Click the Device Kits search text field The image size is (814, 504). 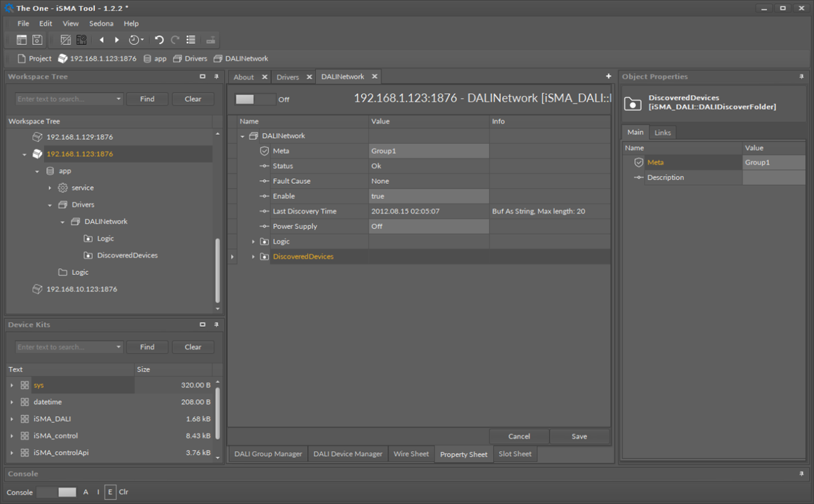click(x=64, y=347)
